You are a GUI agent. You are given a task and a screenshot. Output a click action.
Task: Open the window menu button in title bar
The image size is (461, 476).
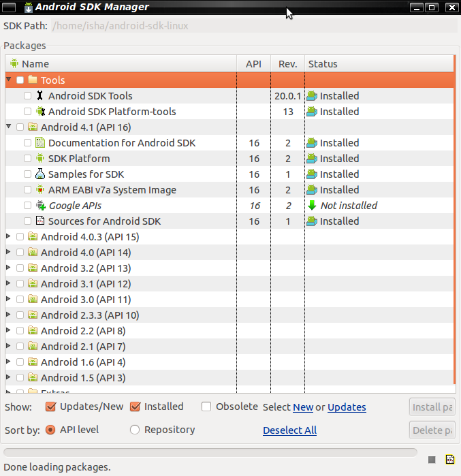click(9, 7)
